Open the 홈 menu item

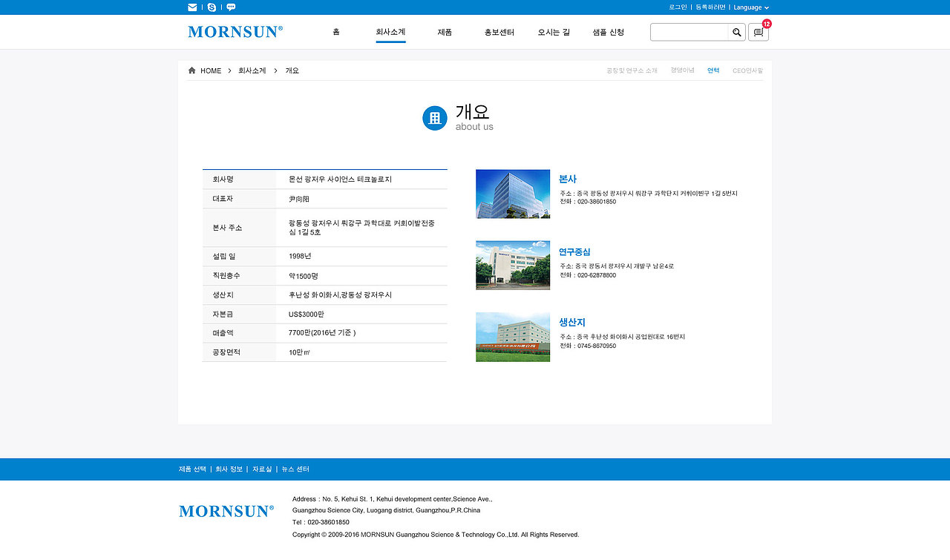pyautogui.click(x=336, y=33)
